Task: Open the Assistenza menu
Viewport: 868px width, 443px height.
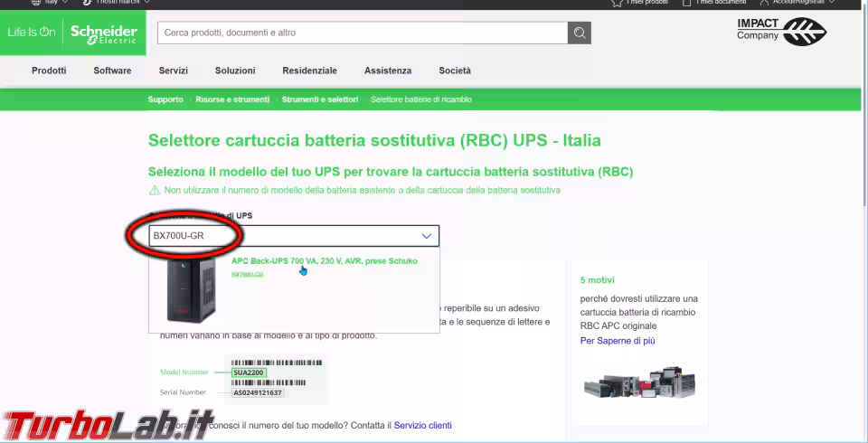Action: point(387,71)
